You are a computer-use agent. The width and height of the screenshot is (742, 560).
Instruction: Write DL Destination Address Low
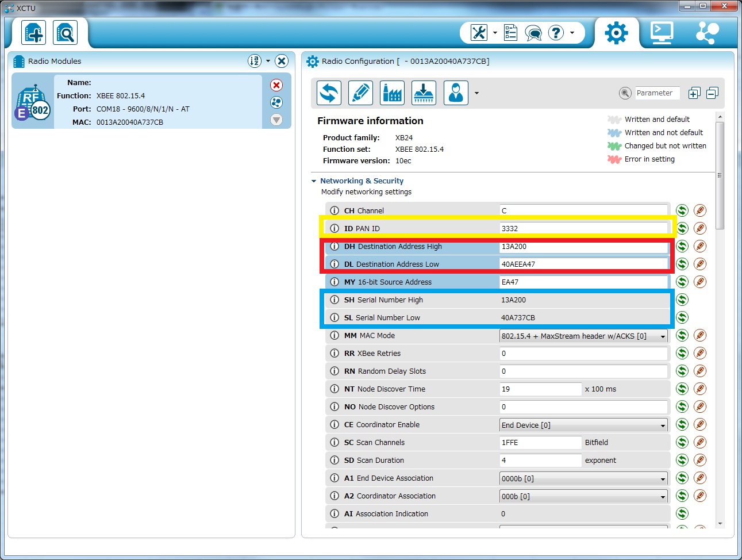coord(700,264)
